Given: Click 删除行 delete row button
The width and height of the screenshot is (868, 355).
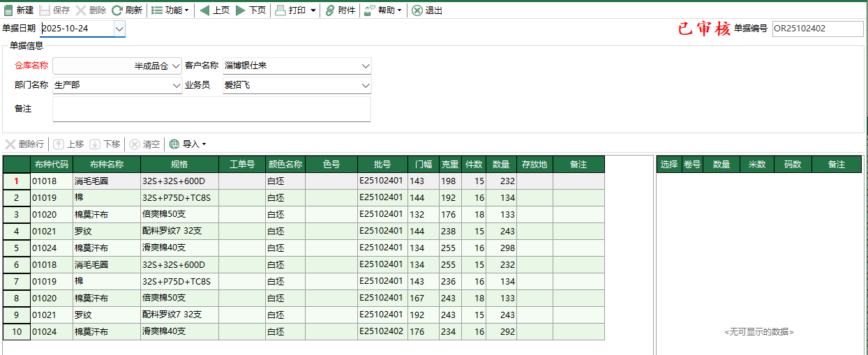Looking at the screenshot, I should coord(25,144).
